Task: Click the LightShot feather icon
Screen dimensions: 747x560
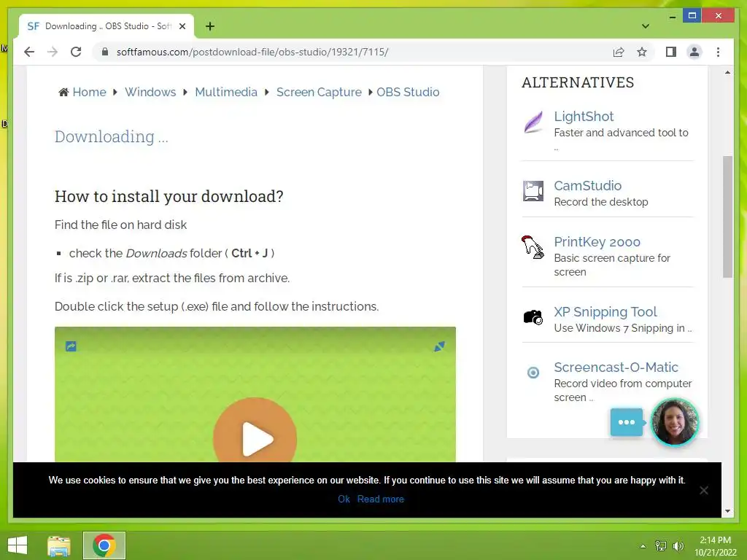Action: (x=533, y=122)
